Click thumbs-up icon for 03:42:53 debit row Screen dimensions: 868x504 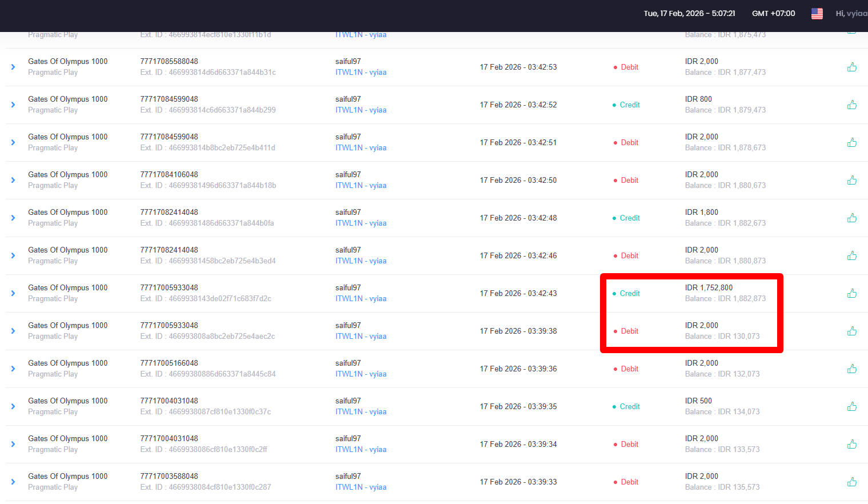(851, 67)
